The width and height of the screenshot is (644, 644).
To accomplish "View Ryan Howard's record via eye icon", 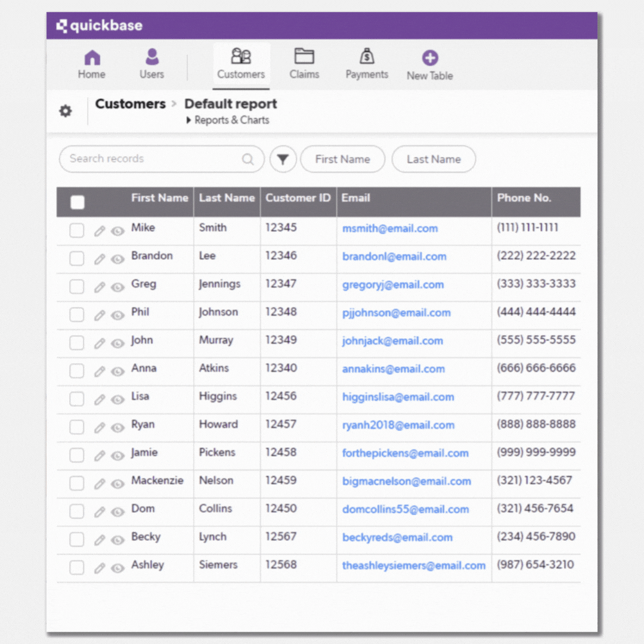I will pyautogui.click(x=118, y=428).
